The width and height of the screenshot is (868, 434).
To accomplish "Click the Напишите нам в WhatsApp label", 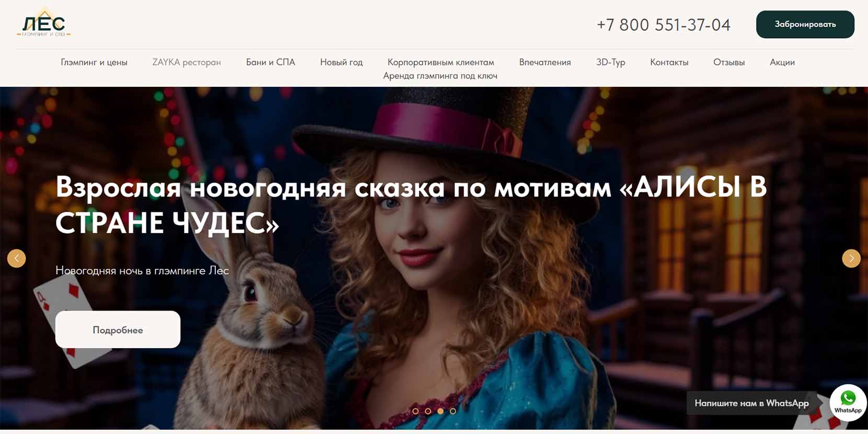I will [x=751, y=403].
